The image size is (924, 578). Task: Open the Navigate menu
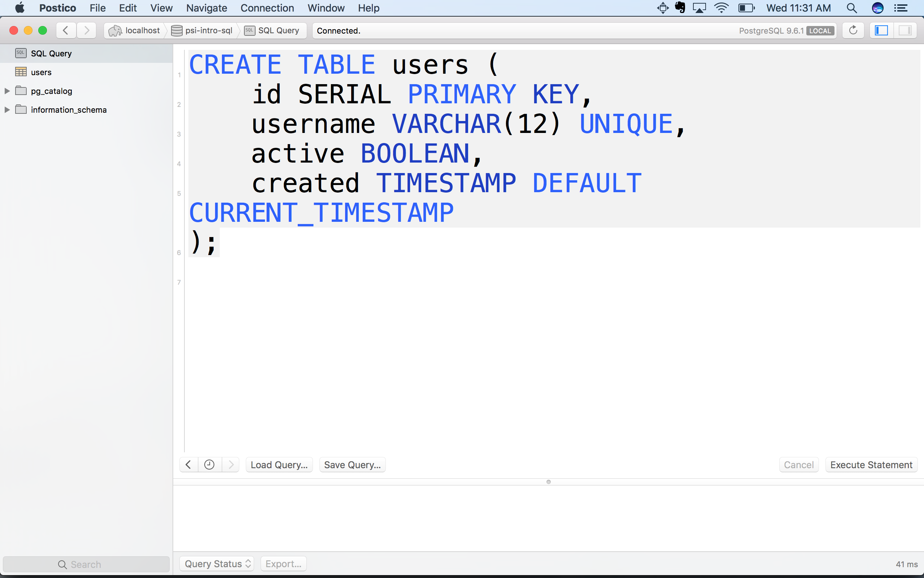point(206,8)
